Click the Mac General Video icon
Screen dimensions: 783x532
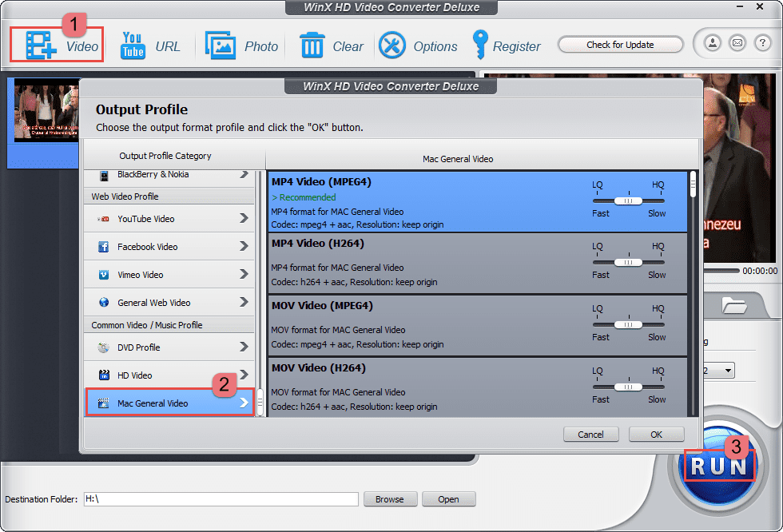click(103, 403)
